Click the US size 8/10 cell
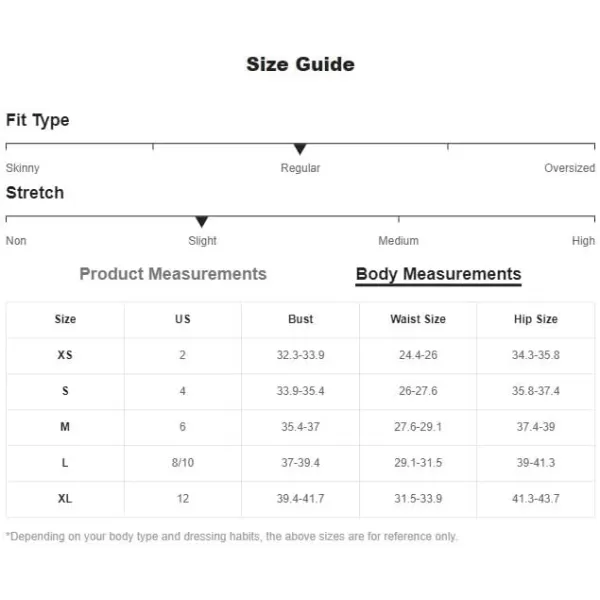Viewport: 600px width, 600px height. pyautogui.click(x=183, y=463)
